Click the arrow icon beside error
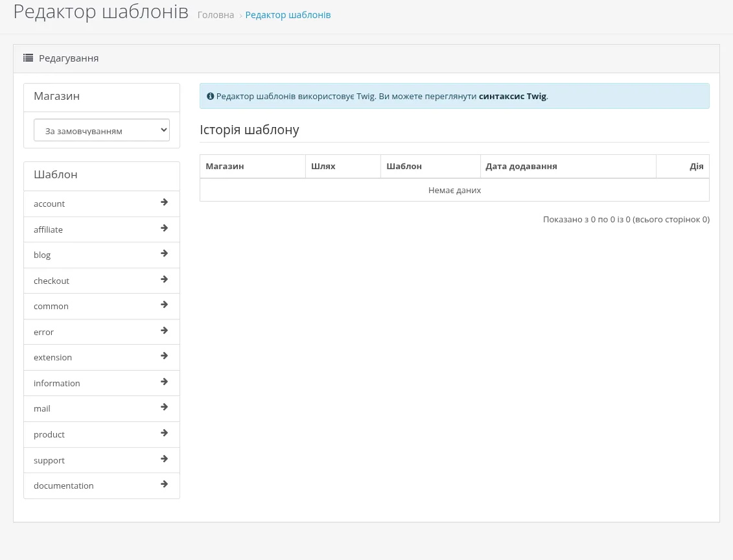The width and height of the screenshot is (733, 560). point(164,331)
